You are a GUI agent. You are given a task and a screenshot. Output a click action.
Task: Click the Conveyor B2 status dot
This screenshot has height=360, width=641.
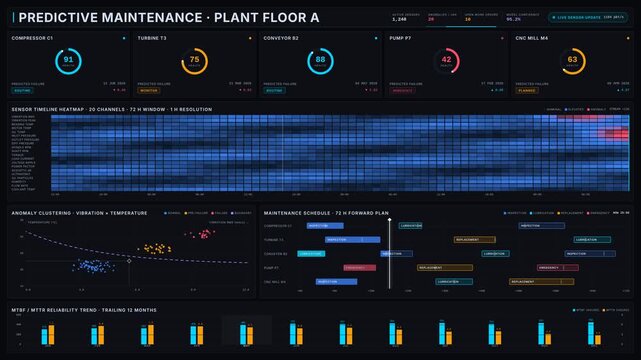tap(376, 38)
